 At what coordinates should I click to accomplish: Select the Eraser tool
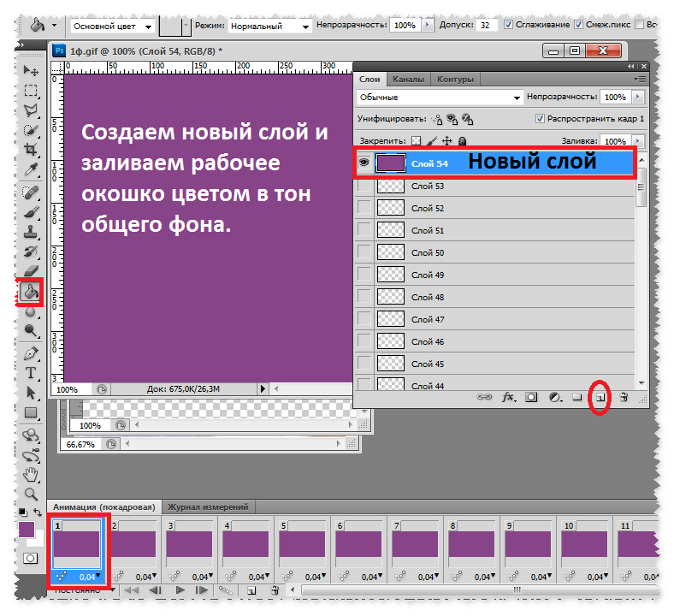coord(31,271)
